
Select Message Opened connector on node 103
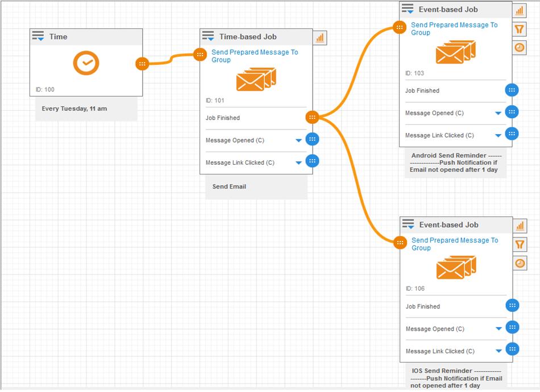[x=512, y=112]
